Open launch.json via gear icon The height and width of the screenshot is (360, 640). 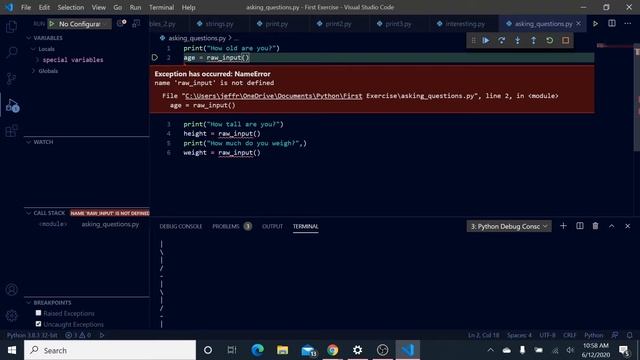click(121, 23)
